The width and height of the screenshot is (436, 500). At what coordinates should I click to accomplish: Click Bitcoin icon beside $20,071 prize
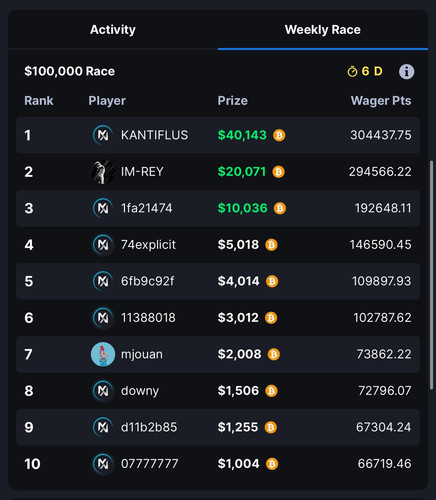(278, 172)
